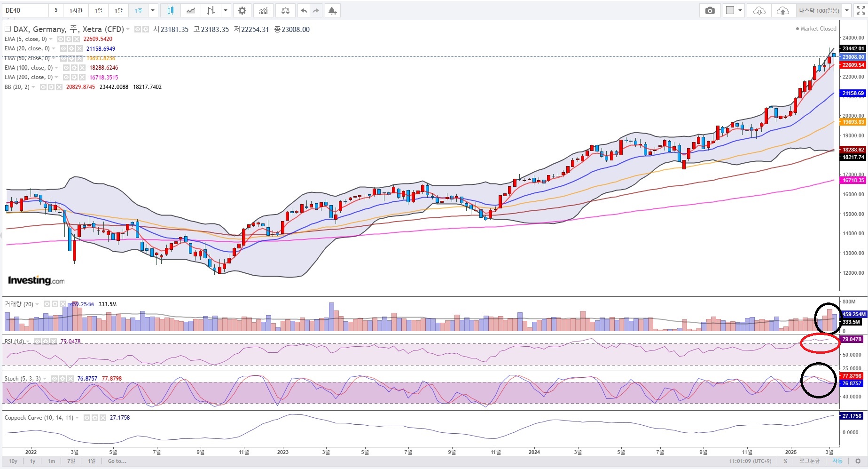Open settings gear at bottom right corner
This screenshot has width=868, height=469.
(858, 461)
